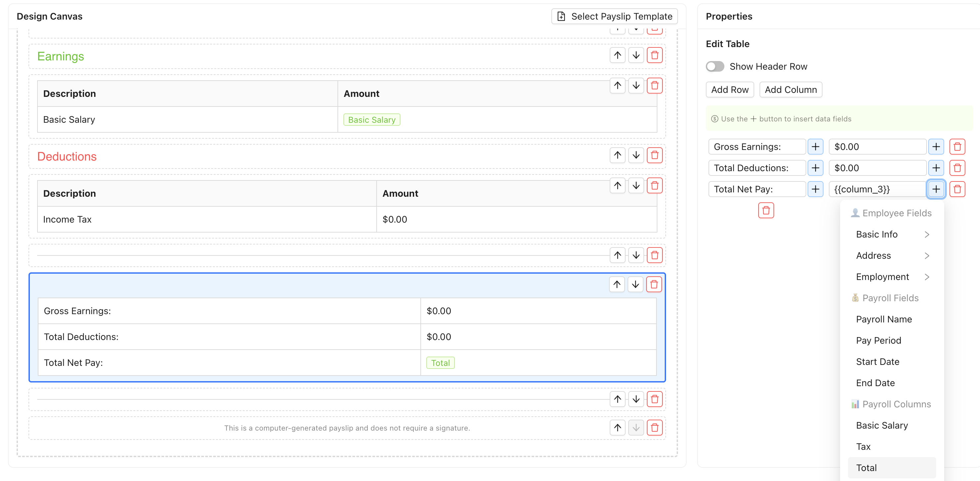Delete the Earnings heading block
This screenshot has height=481, width=980.
pos(654,55)
